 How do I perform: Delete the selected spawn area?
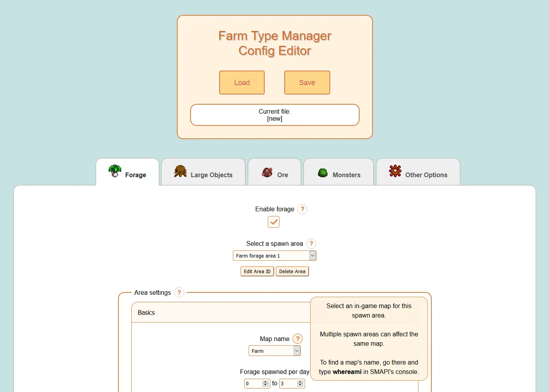[x=292, y=272]
